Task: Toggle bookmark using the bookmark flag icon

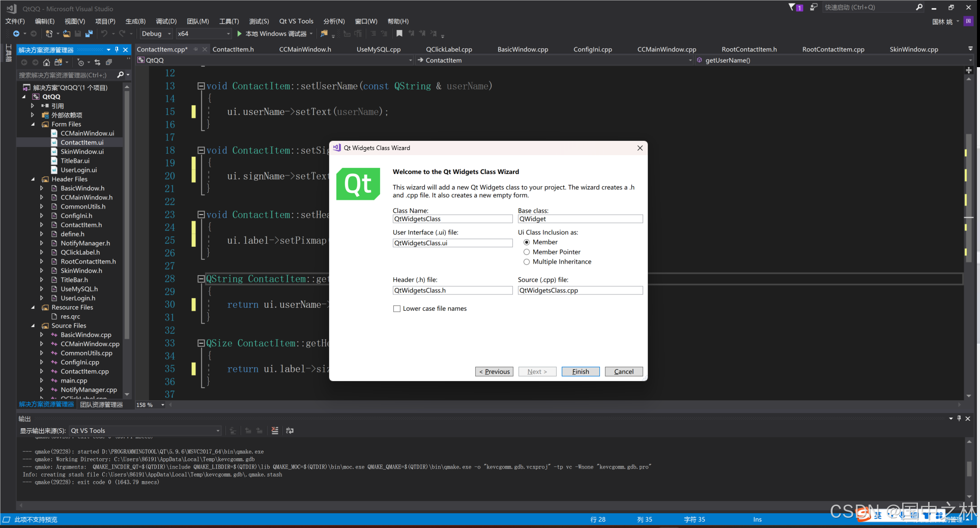Action: pyautogui.click(x=399, y=34)
